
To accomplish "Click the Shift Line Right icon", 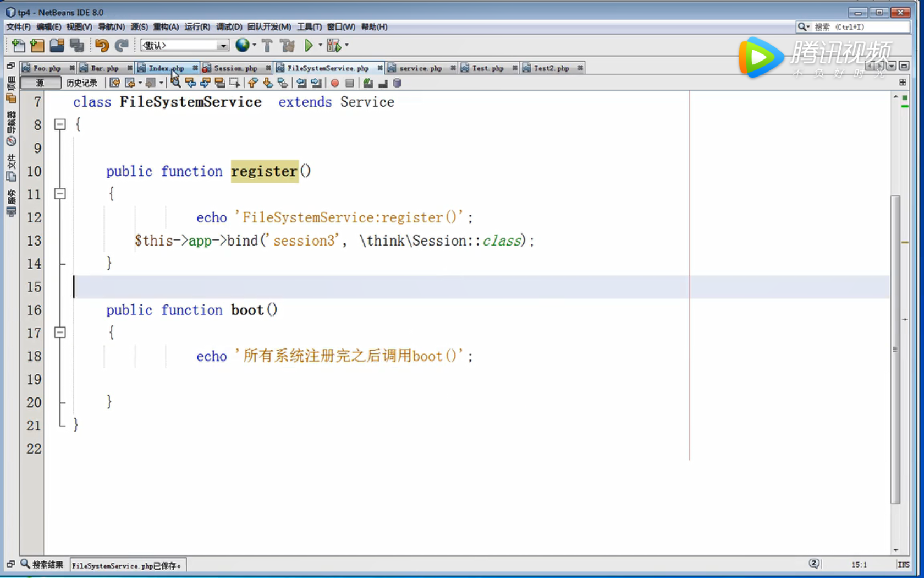I will tap(316, 83).
